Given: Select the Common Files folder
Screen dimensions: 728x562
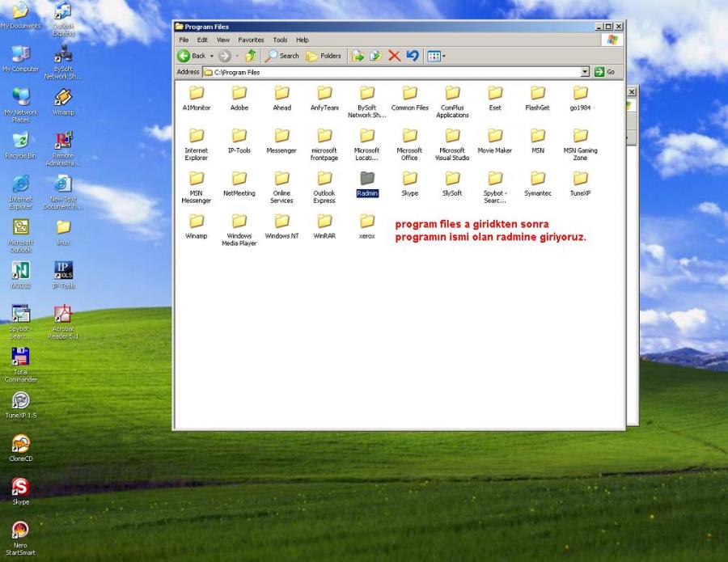Looking at the screenshot, I should [x=409, y=99].
